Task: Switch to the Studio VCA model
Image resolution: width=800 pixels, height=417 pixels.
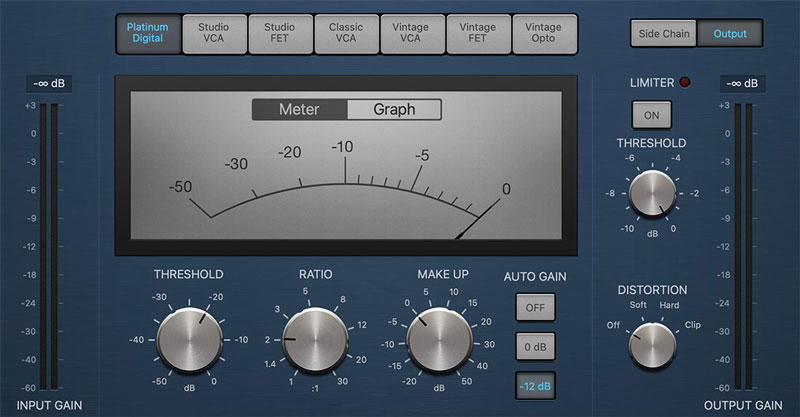Action: pyautogui.click(x=213, y=33)
